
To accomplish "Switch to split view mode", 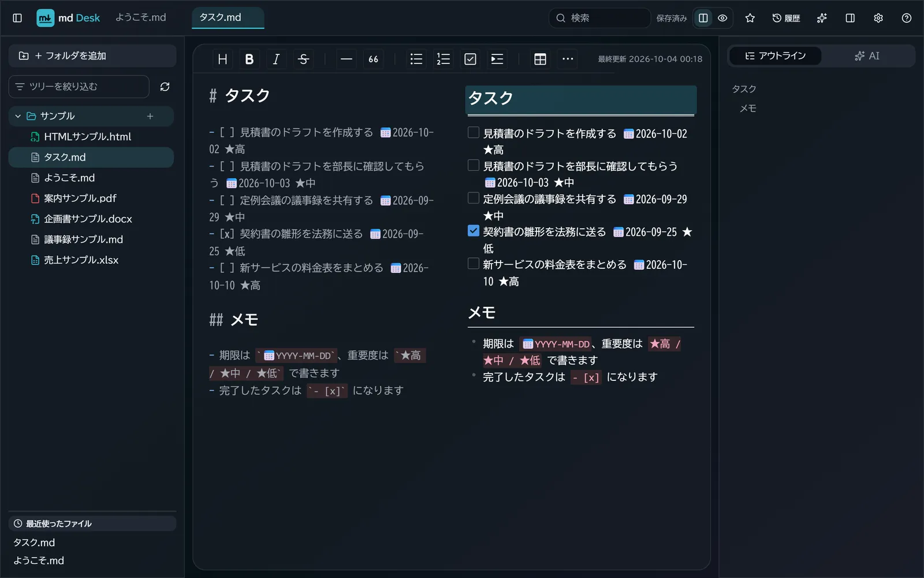I will pos(703,18).
